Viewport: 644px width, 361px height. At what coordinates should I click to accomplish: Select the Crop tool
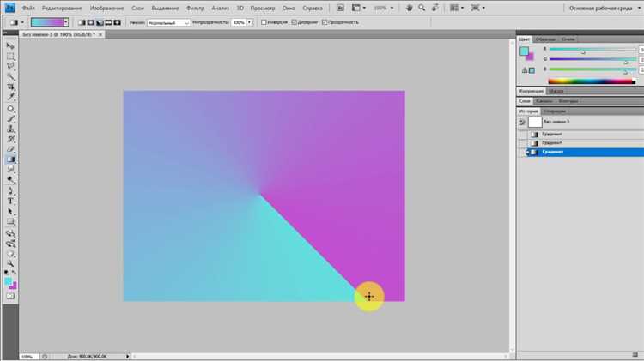(10, 87)
